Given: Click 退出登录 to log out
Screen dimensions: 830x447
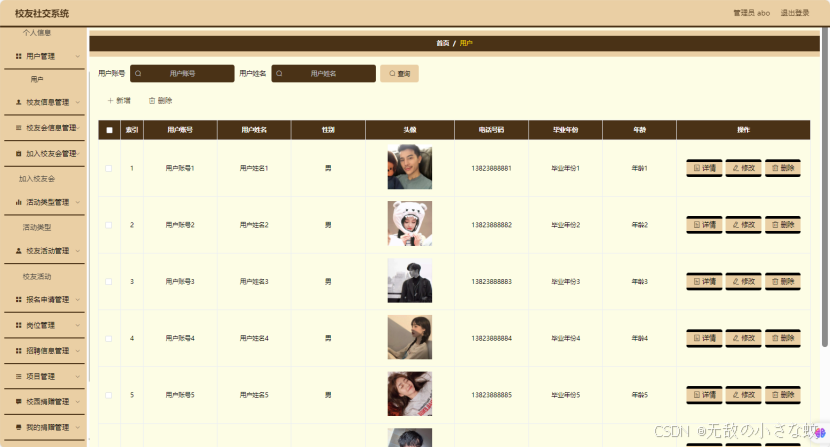Looking at the screenshot, I should point(795,13).
